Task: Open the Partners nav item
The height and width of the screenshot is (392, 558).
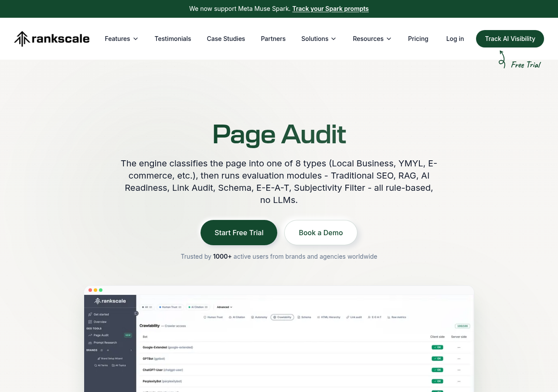Action: pyautogui.click(x=273, y=39)
